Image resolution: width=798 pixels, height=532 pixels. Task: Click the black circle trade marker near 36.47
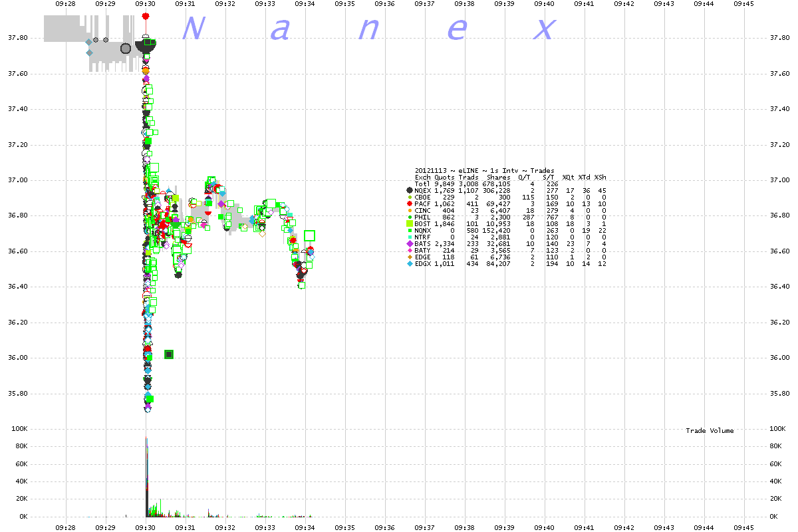pos(178,275)
